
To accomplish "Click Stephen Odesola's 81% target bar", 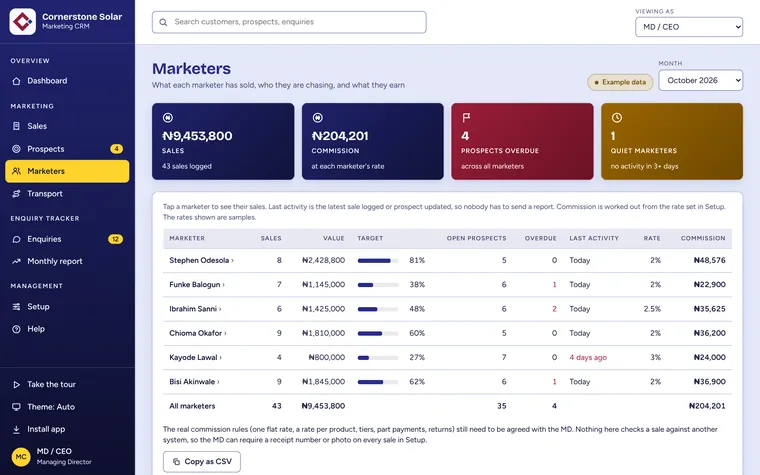I will tap(378, 261).
